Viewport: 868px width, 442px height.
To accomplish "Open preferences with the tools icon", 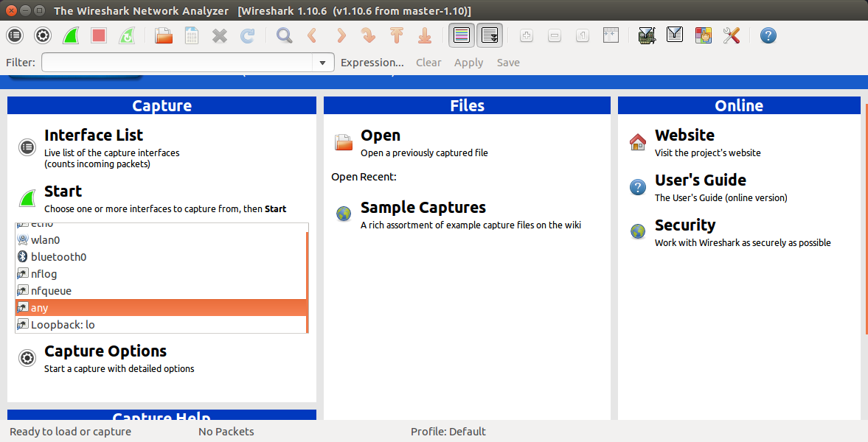I will pos(731,35).
